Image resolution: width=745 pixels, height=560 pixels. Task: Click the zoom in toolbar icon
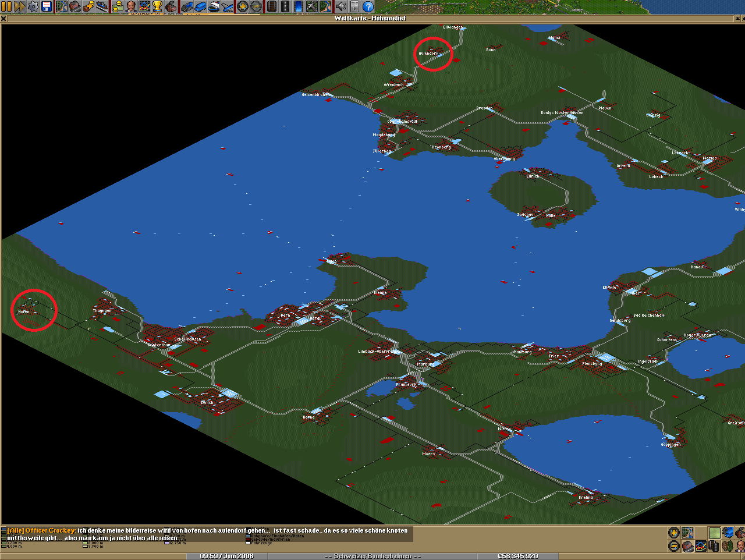(242, 6)
